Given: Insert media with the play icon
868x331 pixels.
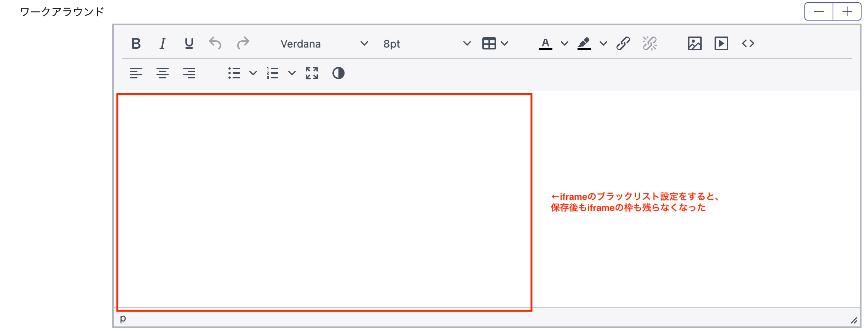Looking at the screenshot, I should (x=721, y=44).
